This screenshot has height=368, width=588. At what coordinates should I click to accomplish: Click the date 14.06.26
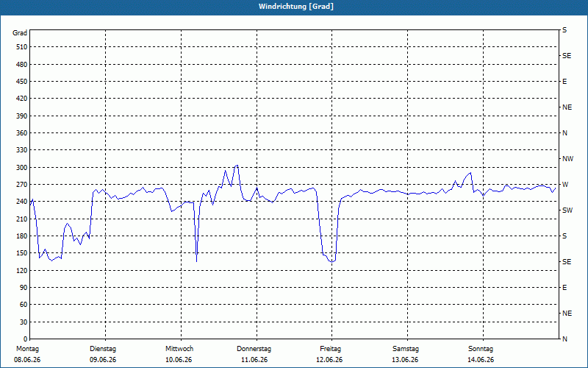click(x=481, y=360)
